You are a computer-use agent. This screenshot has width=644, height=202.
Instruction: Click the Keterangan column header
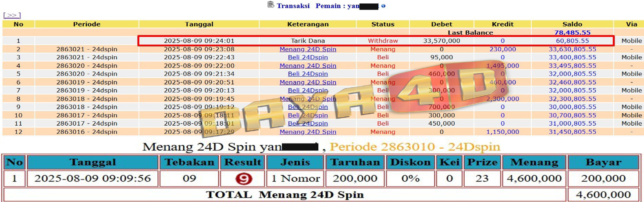point(308,24)
